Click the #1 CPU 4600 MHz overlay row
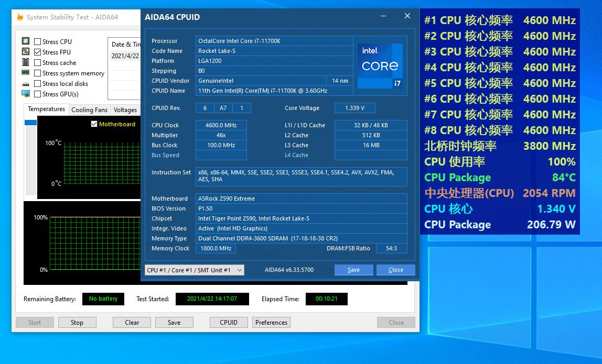Image resolution: width=602 pixels, height=364 pixels. tap(500, 20)
